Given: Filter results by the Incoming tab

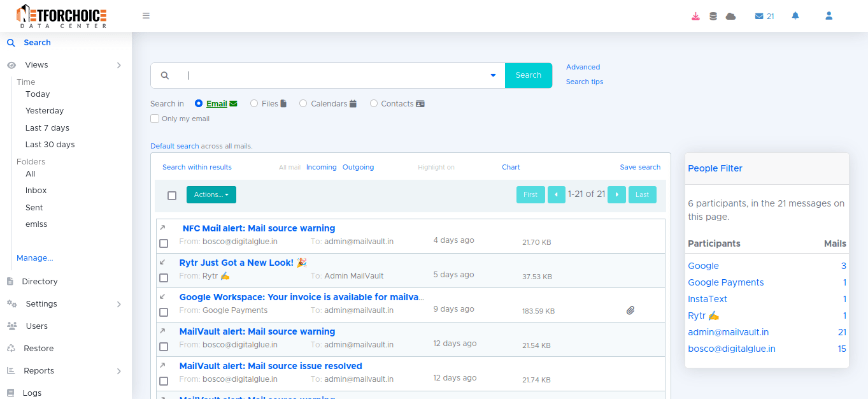Looking at the screenshot, I should (x=321, y=167).
